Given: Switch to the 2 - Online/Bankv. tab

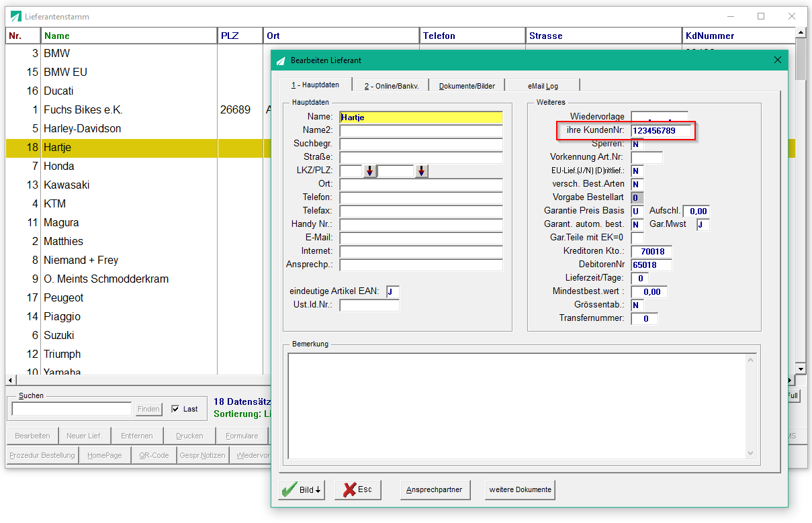Looking at the screenshot, I should click(392, 86).
